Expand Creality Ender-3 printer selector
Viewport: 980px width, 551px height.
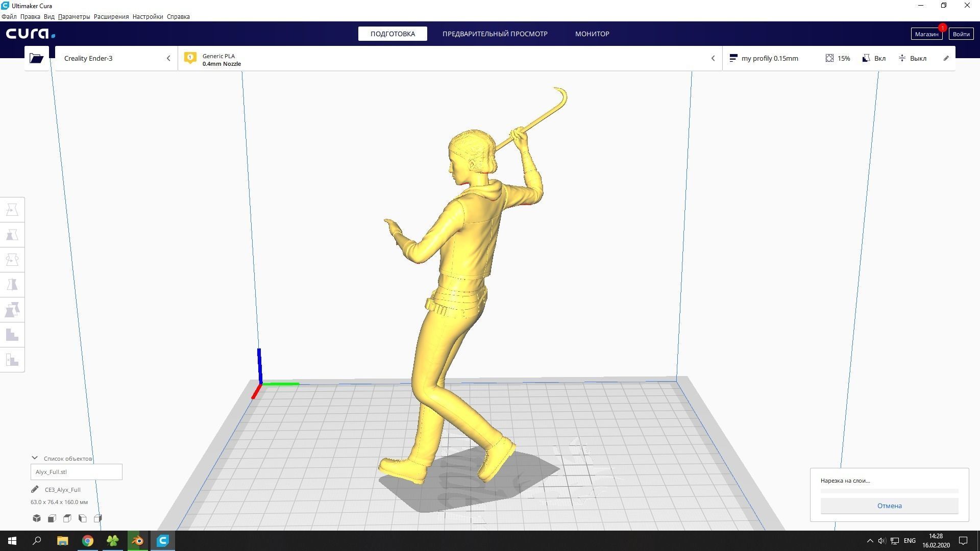[116, 58]
